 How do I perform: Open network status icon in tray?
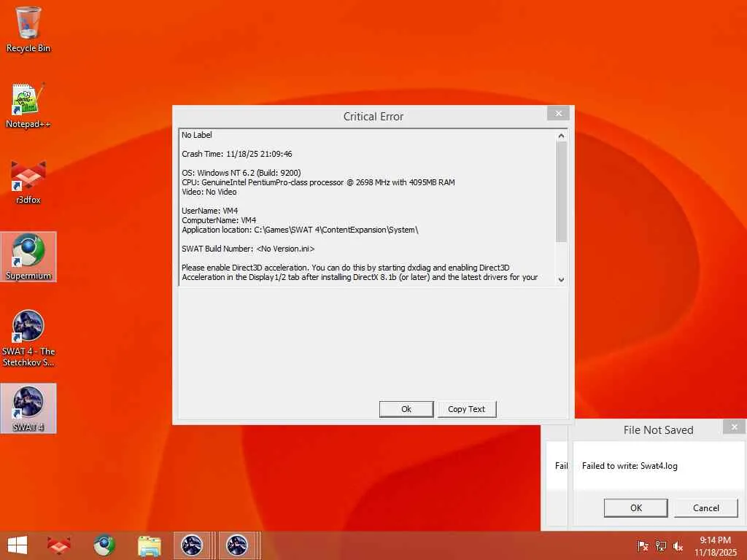coord(660,545)
